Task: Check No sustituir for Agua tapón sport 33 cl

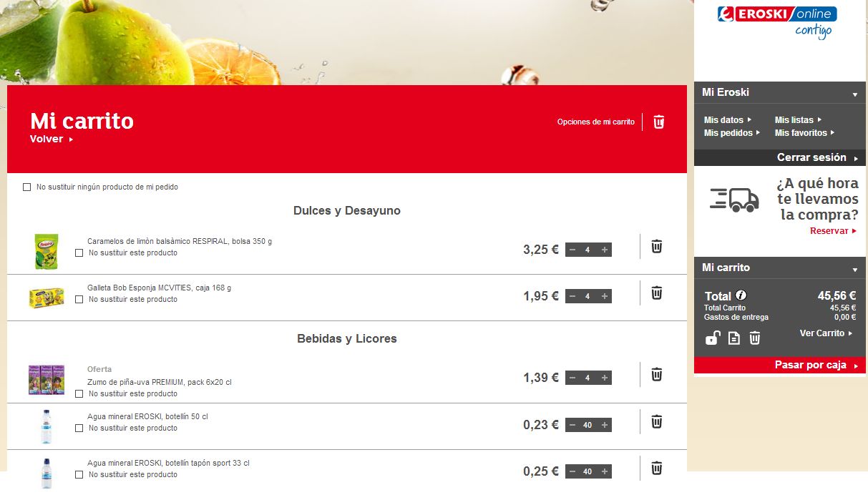Action: point(79,475)
